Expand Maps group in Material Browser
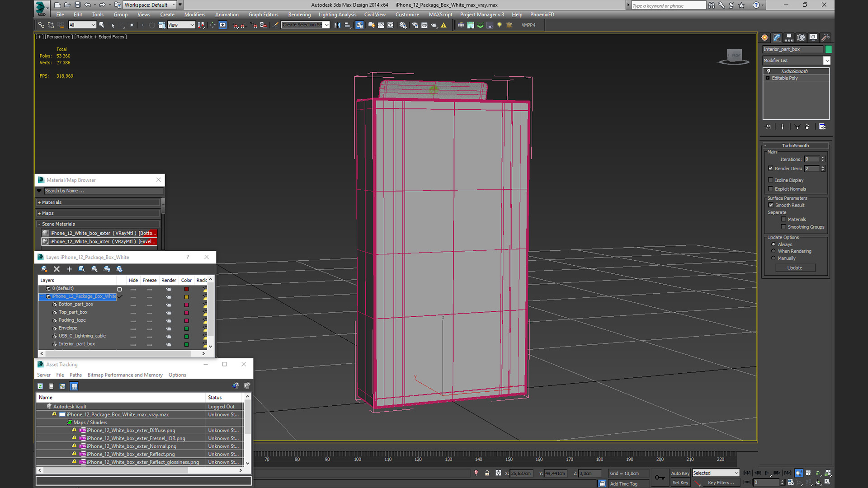Screen dimensions: 868x488 coord(39,213)
